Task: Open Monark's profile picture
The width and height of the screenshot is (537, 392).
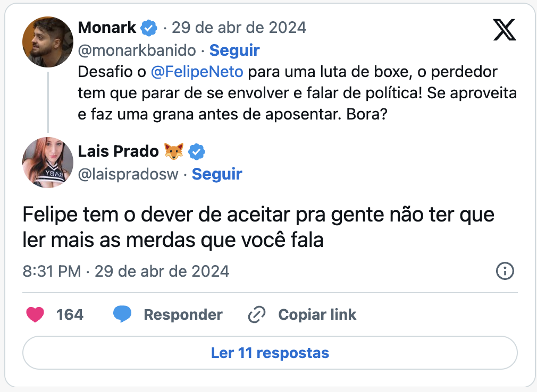Action: click(48, 42)
